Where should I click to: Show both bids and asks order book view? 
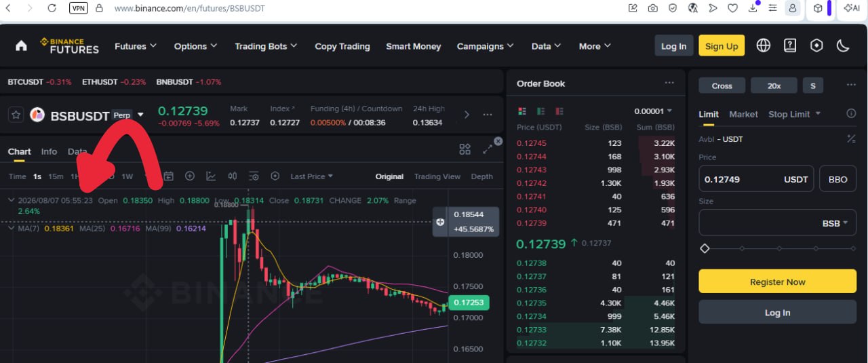click(522, 111)
